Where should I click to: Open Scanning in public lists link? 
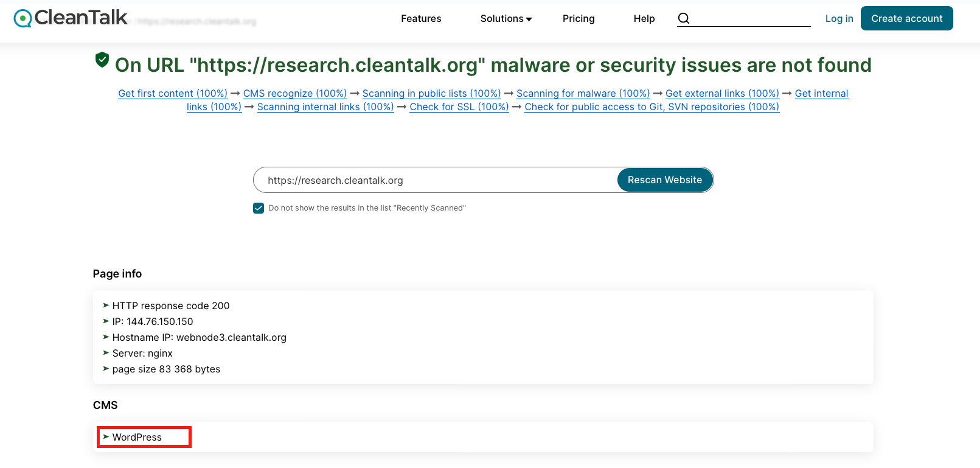click(431, 93)
